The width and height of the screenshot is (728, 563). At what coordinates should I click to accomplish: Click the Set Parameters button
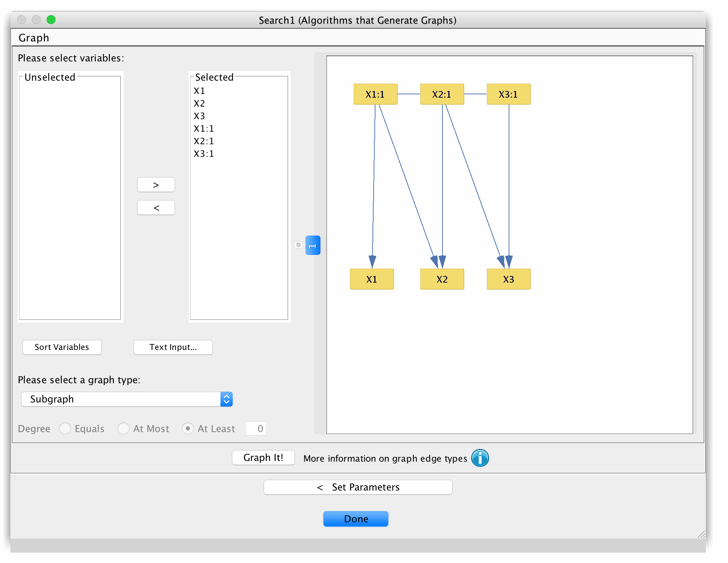point(357,487)
